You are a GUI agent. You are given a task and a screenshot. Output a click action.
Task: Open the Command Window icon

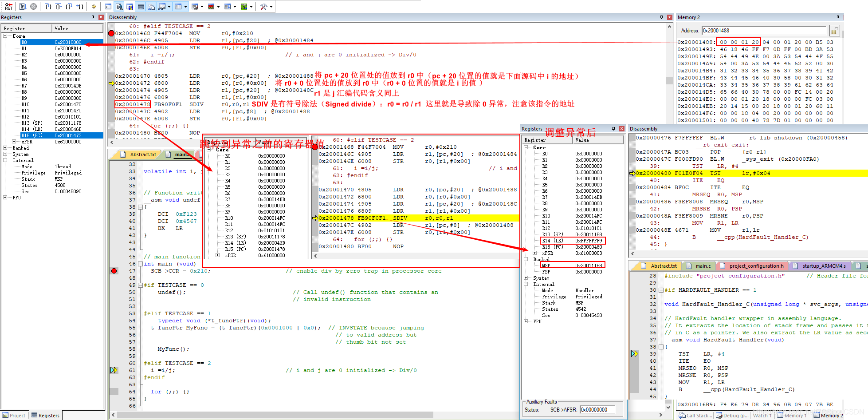tap(108, 7)
